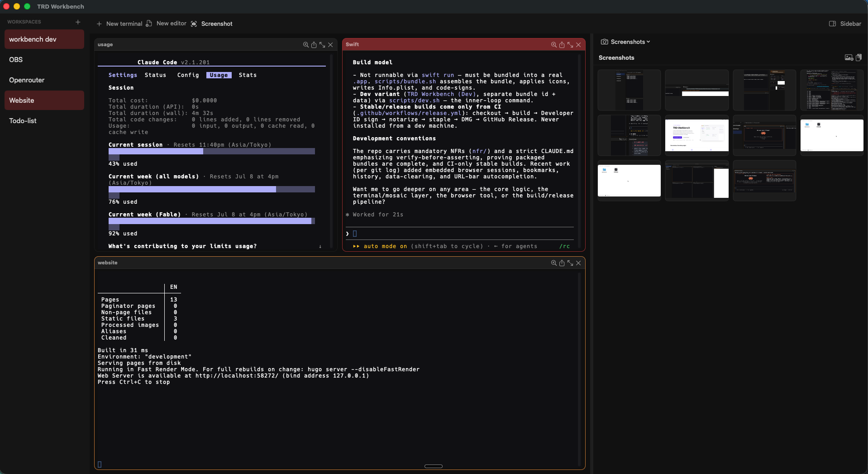Viewport: 868px width, 474px height.
Task: Open the TRD Workbench webpage thumbnail
Action: coord(697,135)
